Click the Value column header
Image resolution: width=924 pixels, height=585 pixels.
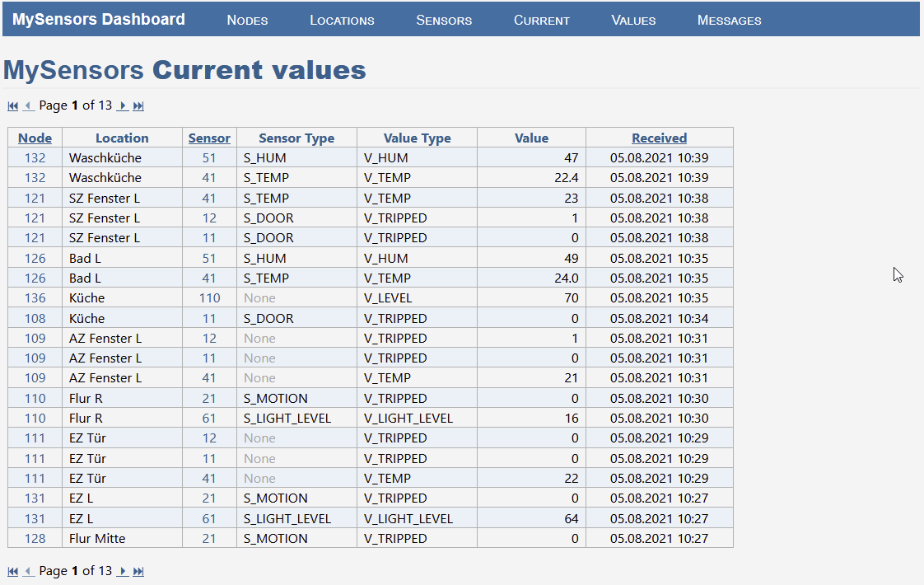click(x=531, y=138)
